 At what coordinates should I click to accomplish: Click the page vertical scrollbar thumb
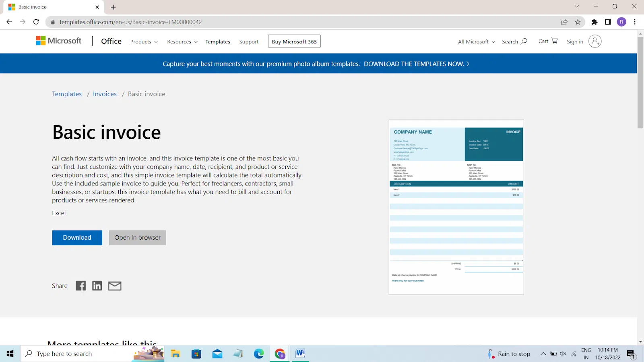640,82
